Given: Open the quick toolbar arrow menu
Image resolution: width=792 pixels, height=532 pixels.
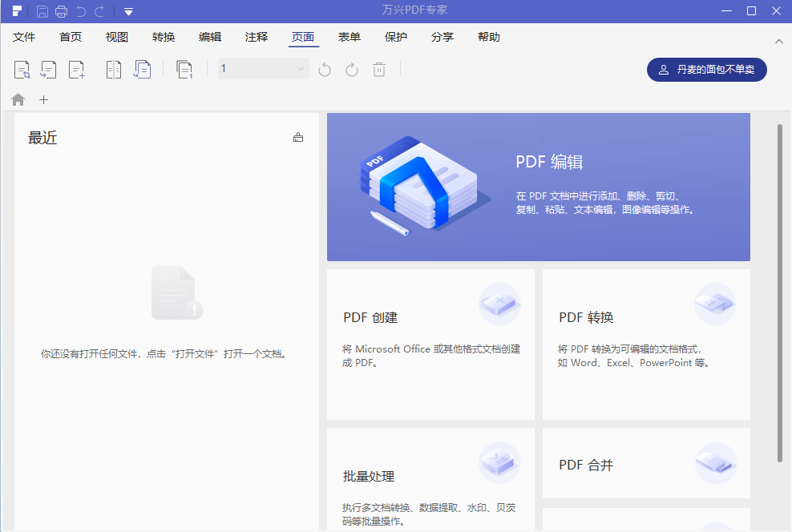Looking at the screenshot, I should (128, 12).
